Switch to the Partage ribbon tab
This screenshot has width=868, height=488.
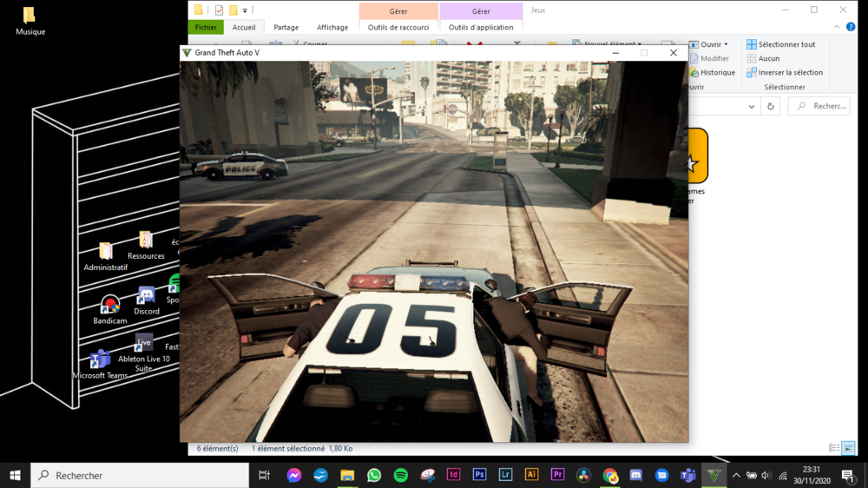(286, 28)
